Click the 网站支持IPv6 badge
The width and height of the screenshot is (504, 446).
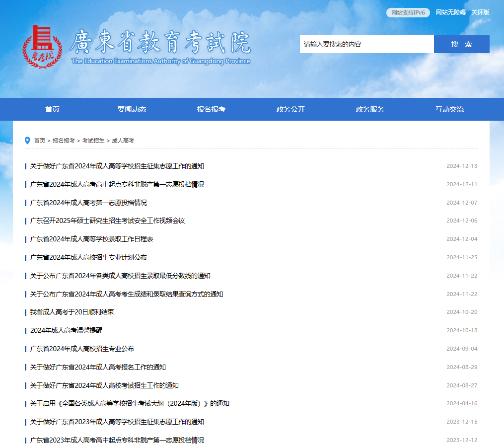pos(408,12)
